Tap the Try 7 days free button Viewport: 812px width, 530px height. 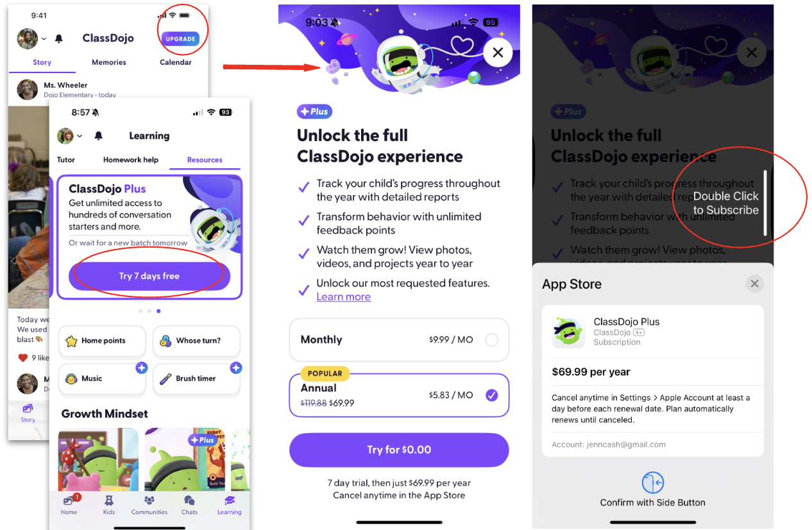click(x=149, y=276)
